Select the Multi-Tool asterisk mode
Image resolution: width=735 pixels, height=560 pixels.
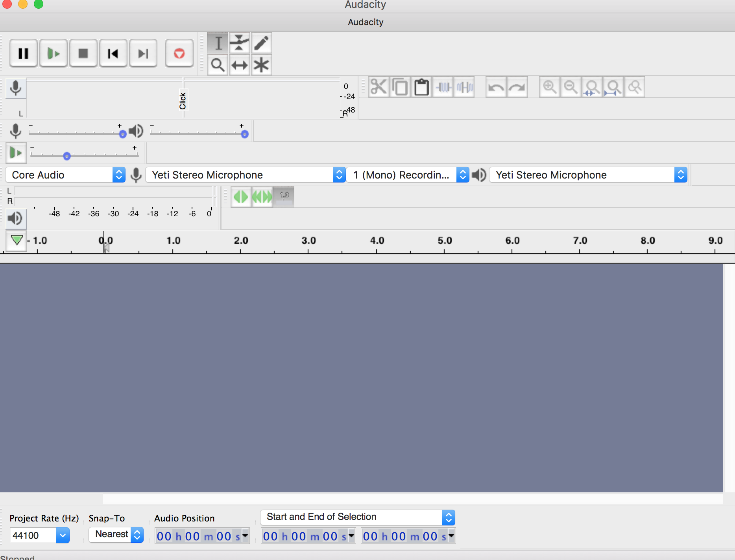point(261,65)
